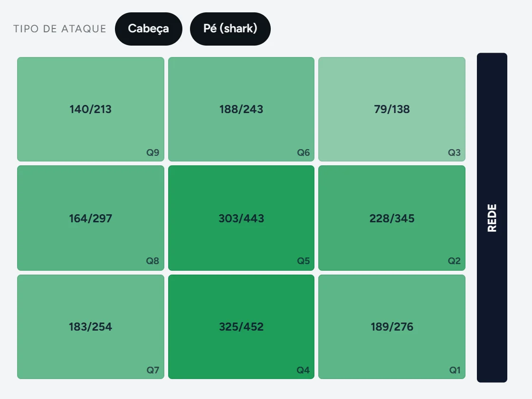Screen dimensions: 532x399
Task: Click zone Q2 cell showing 228/345
Action: (x=392, y=218)
